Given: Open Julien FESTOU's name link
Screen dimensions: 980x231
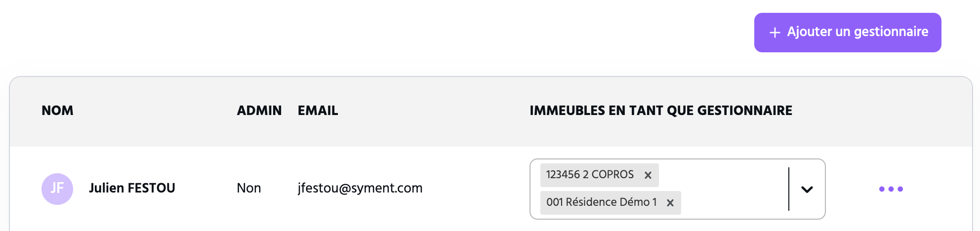Looking at the screenshot, I should coord(132,188).
